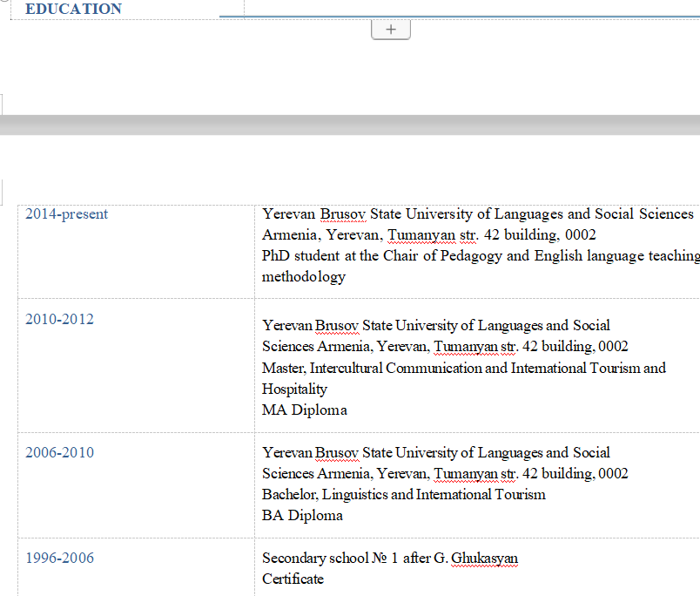Click the BA Diploma line
The image size is (700, 596).
(302, 515)
